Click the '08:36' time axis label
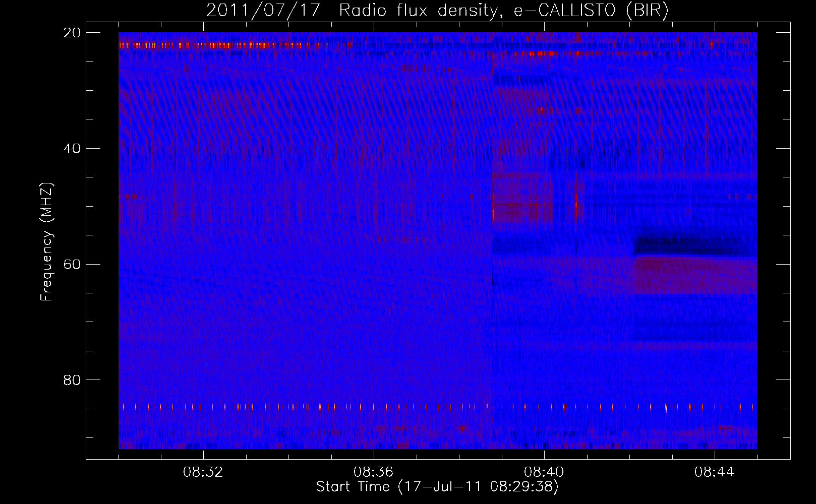 point(374,472)
